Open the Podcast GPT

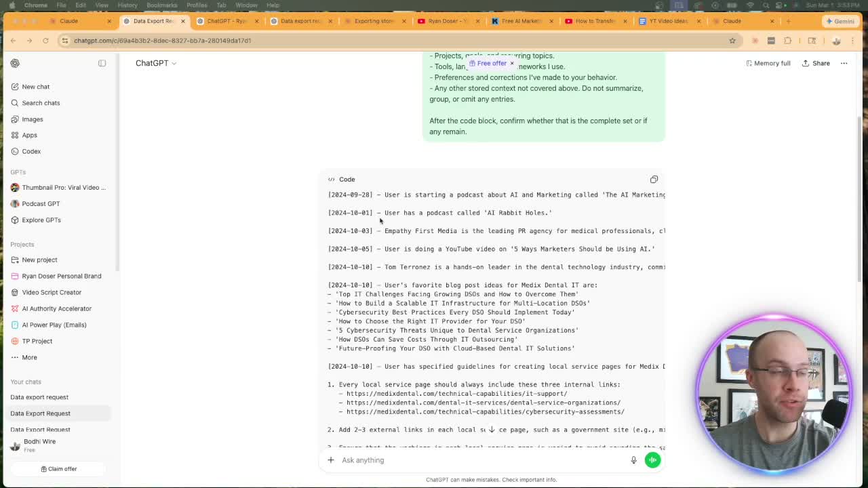(41, 203)
